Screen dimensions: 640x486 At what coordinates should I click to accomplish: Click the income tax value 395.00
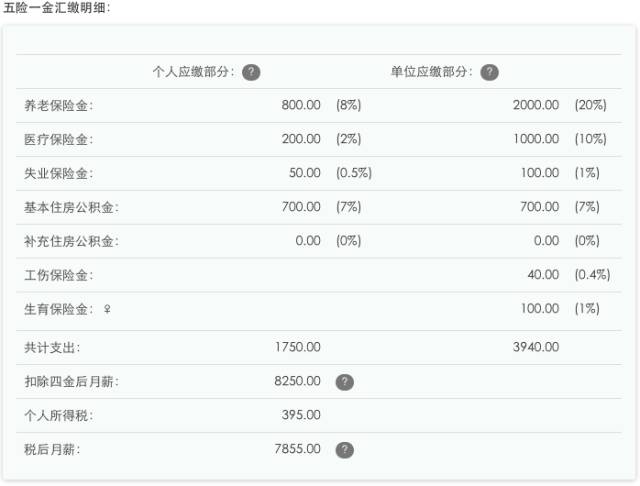(301, 415)
